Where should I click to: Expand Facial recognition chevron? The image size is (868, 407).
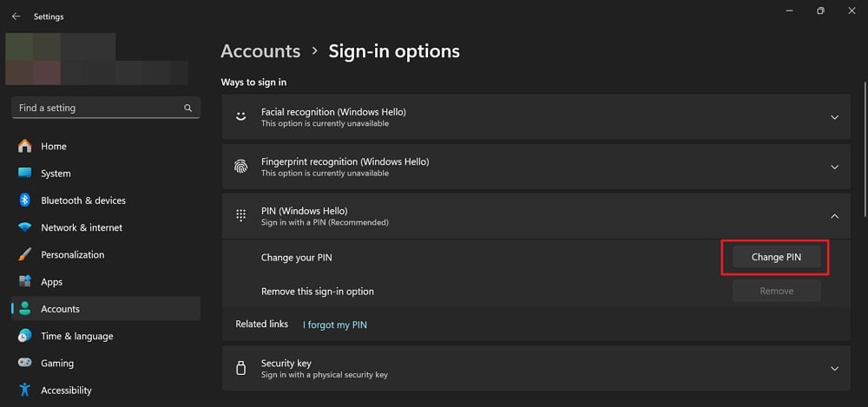coord(834,117)
